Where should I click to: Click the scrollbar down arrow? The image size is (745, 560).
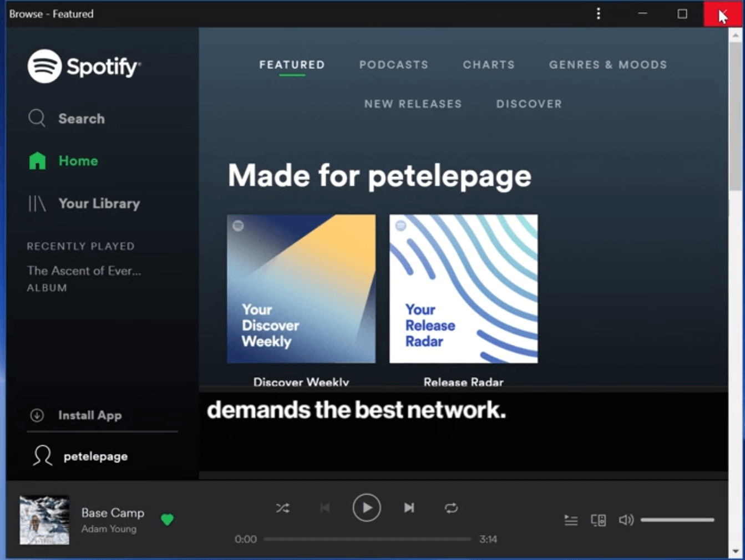click(736, 552)
